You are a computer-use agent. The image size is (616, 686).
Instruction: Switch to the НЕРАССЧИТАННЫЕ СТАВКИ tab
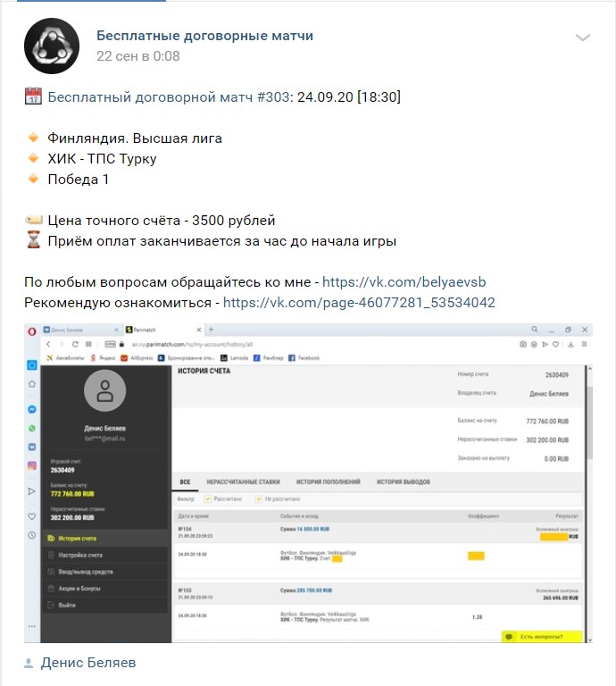pyautogui.click(x=243, y=481)
